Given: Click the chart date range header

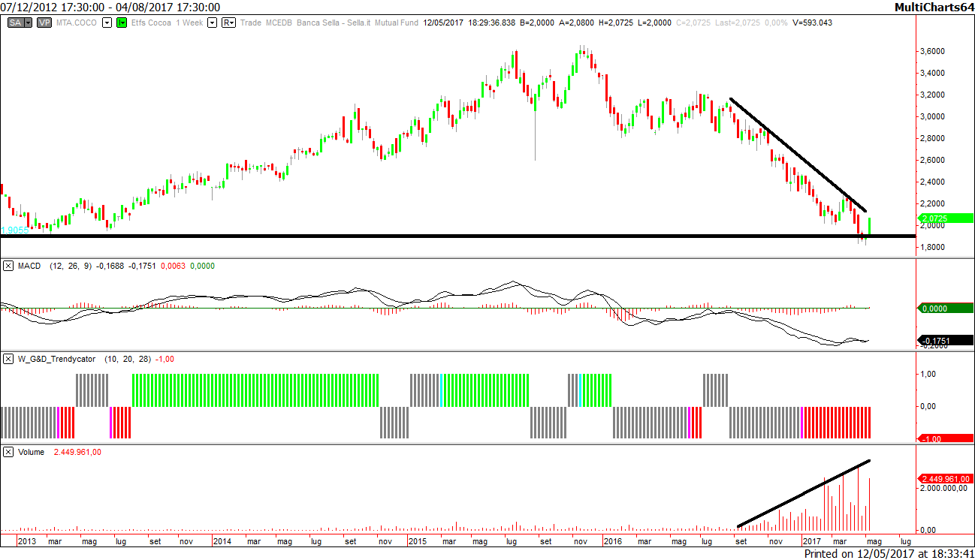Looking at the screenshot, I should [110, 7].
